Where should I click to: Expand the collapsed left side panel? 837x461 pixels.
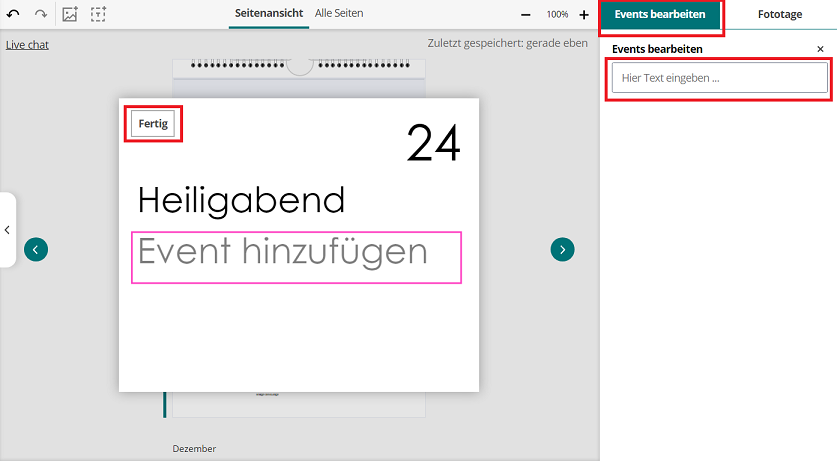(7, 230)
